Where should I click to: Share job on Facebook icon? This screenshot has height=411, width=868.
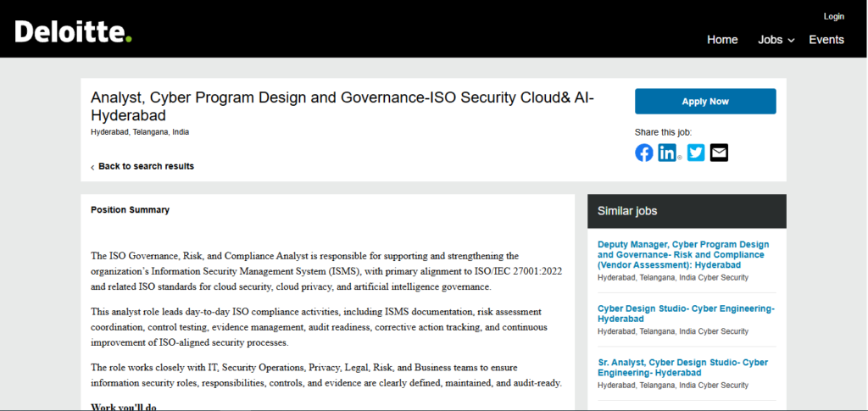(644, 153)
